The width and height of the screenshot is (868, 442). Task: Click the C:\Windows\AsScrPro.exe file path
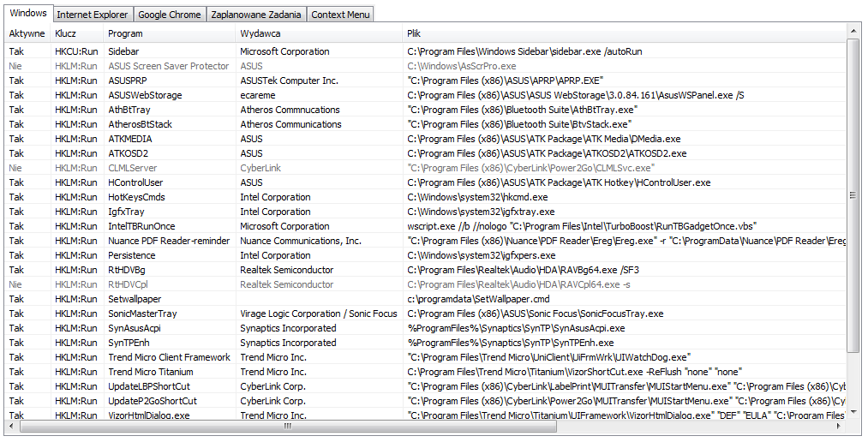pos(462,66)
